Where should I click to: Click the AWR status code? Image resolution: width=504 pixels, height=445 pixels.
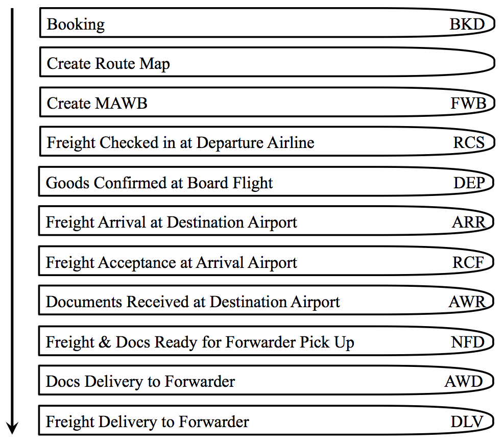[466, 302]
